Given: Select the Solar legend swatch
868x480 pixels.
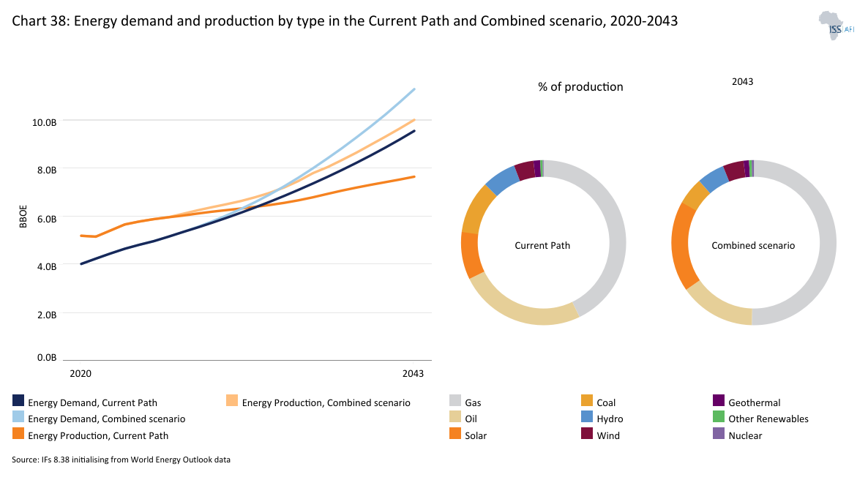Looking at the screenshot, I should click(455, 434).
